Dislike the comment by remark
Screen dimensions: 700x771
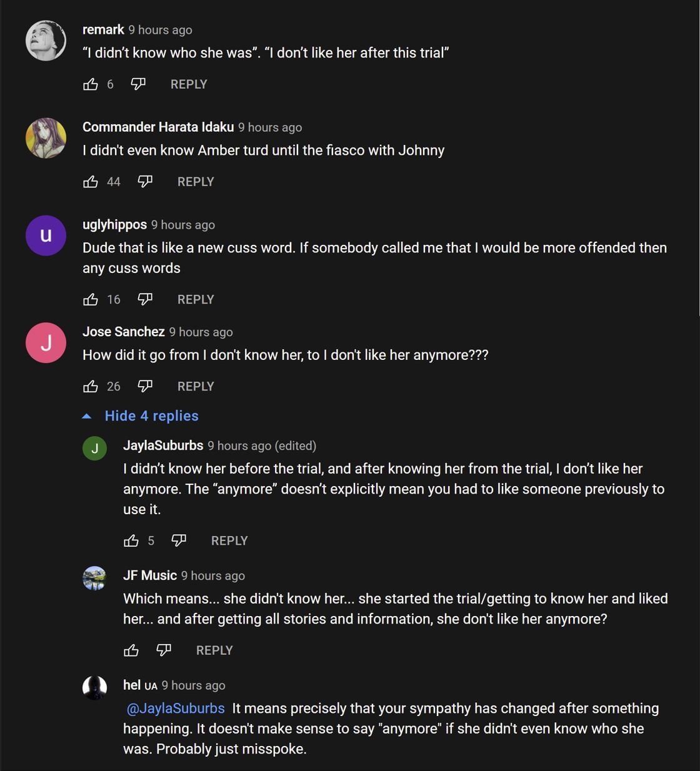pos(138,84)
